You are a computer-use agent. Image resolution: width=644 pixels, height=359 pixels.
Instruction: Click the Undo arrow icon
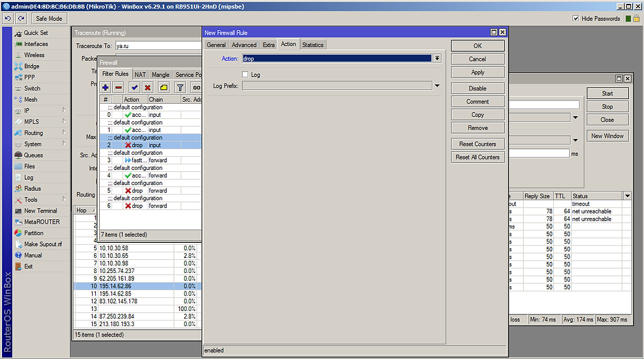point(8,18)
